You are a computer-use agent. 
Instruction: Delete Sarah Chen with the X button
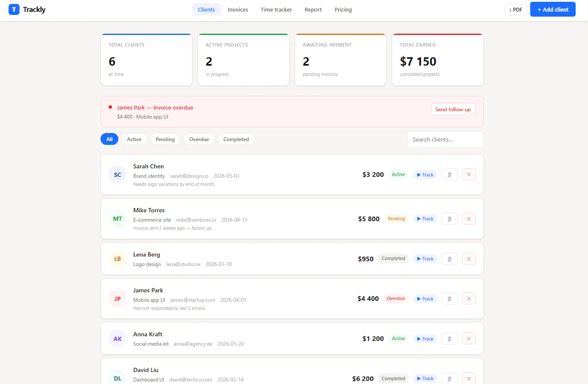(x=469, y=175)
